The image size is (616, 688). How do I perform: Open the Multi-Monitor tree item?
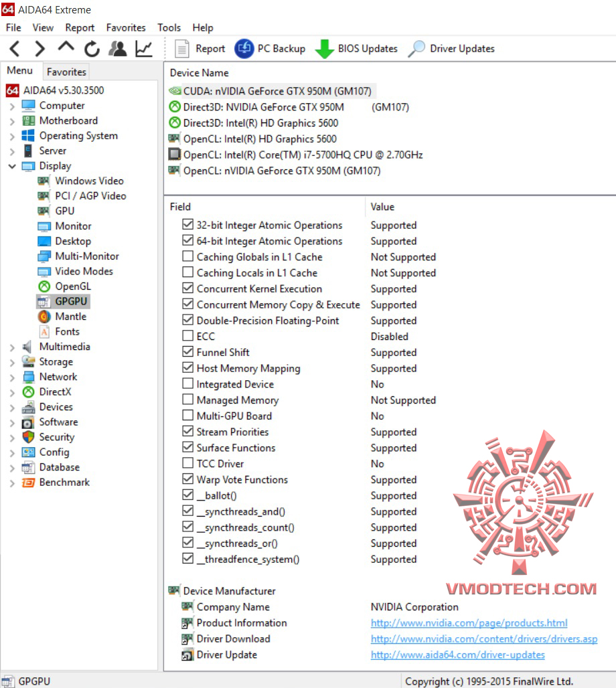[x=87, y=256]
